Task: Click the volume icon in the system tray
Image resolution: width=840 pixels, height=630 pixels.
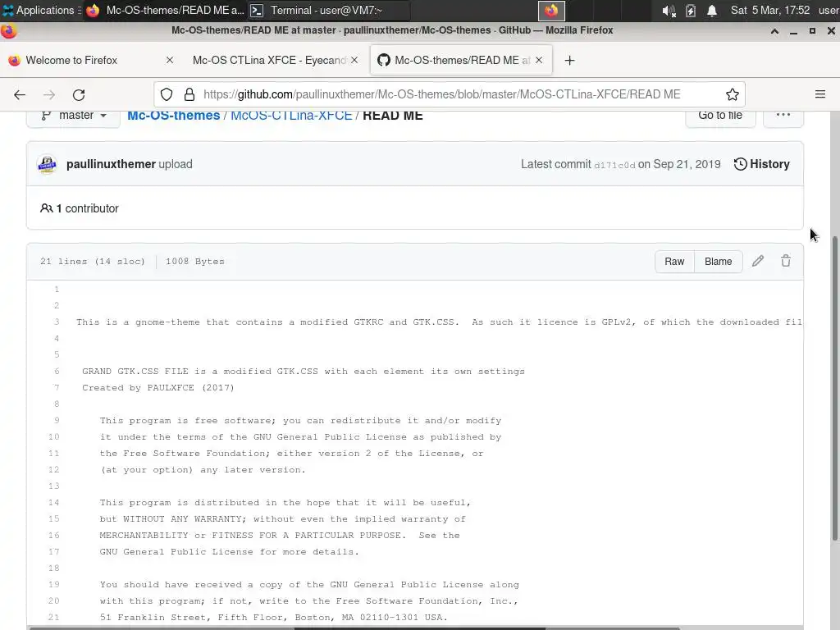Action: 669,11
